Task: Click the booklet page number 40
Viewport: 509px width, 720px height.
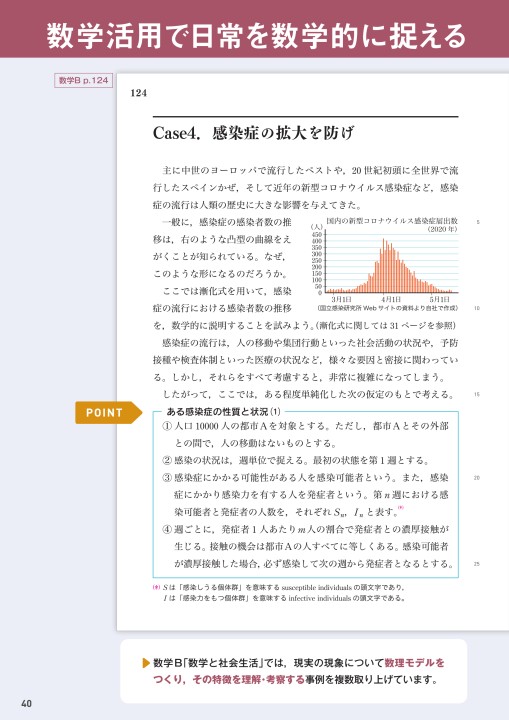Action: tap(27, 703)
